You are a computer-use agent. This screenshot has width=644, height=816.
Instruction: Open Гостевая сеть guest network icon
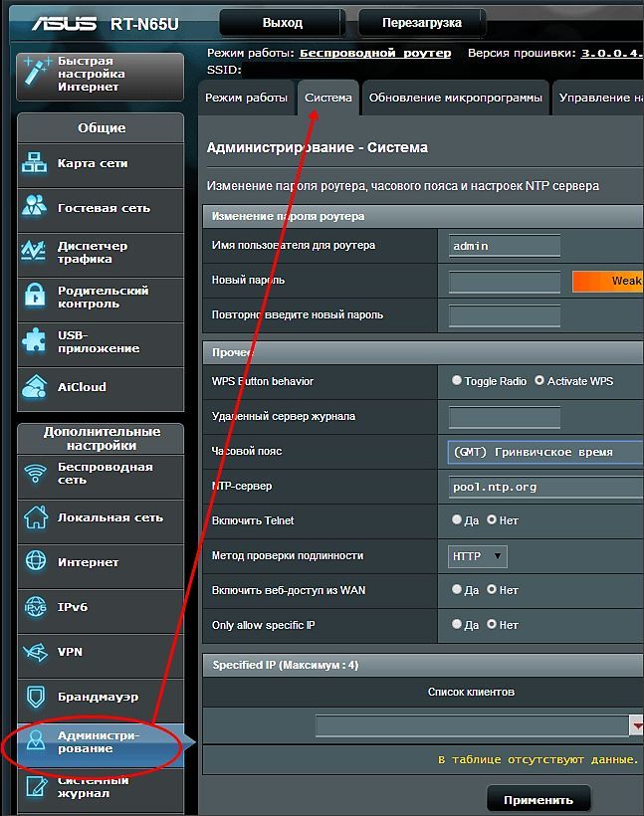(x=35, y=207)
